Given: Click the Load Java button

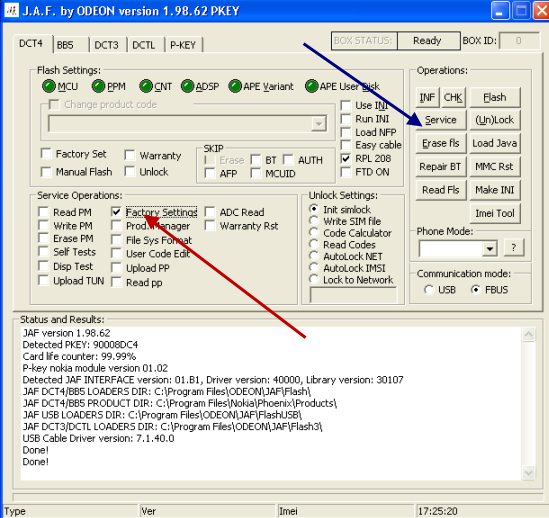Looking at the screenshot, I should pos(495,143).
